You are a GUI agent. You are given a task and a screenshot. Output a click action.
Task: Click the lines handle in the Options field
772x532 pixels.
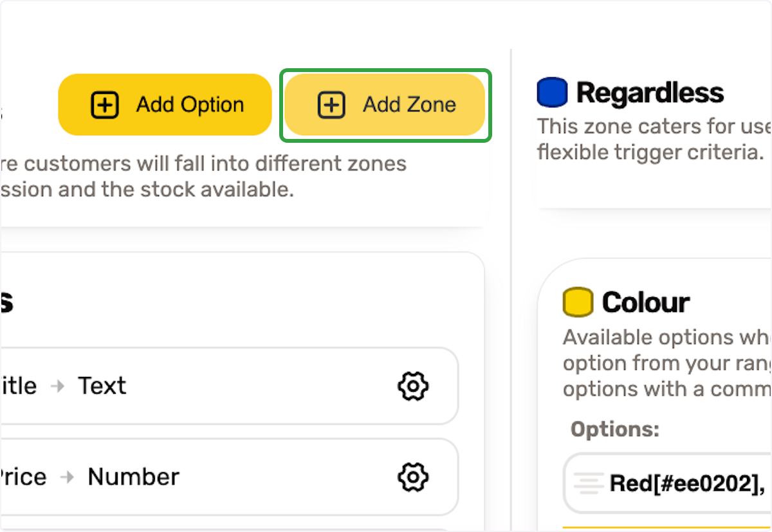(587, 483)
